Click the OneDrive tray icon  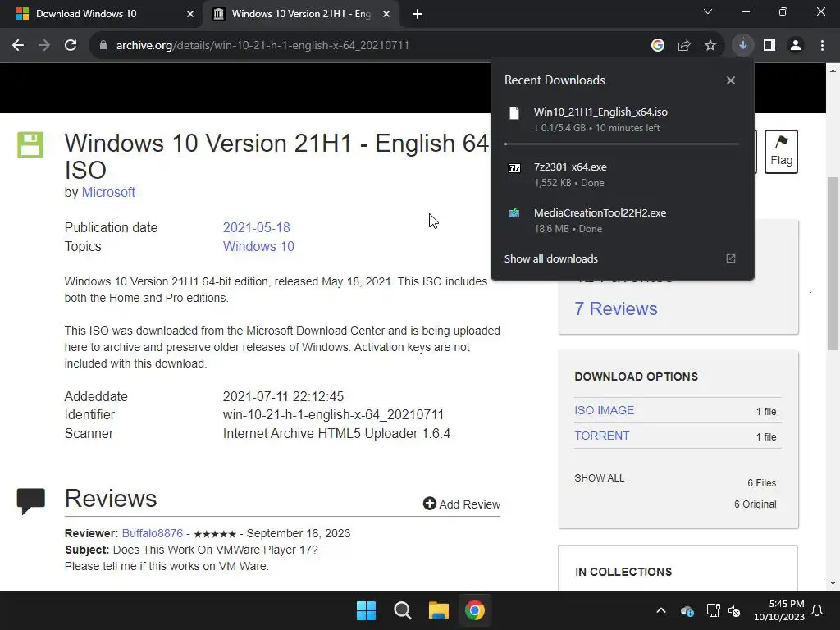tap(687, 610)
